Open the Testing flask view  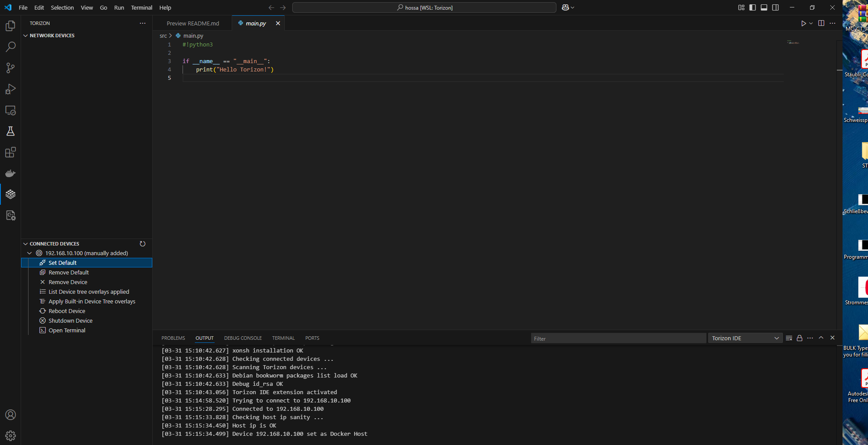tap(11, 131)
